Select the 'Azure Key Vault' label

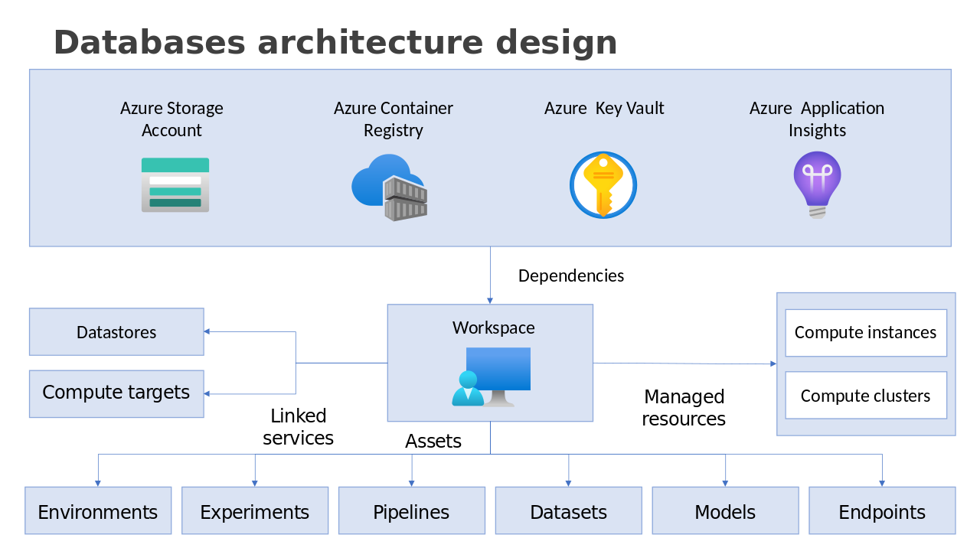604,109
